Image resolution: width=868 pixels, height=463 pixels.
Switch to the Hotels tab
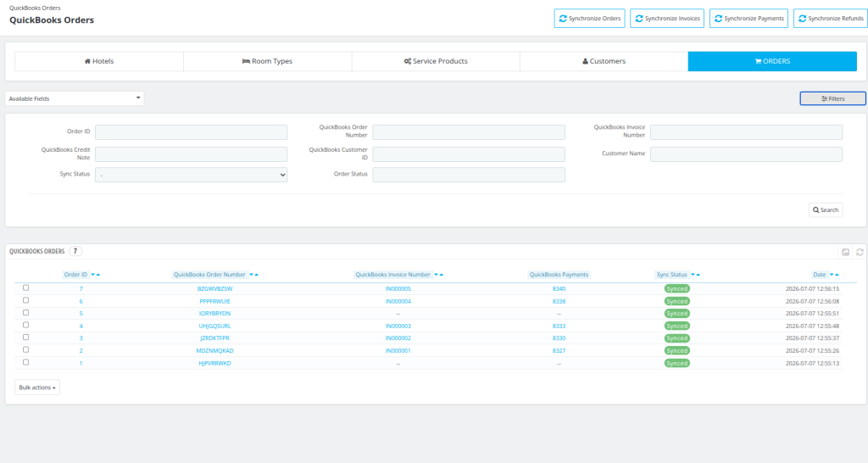tap(99, 61)
